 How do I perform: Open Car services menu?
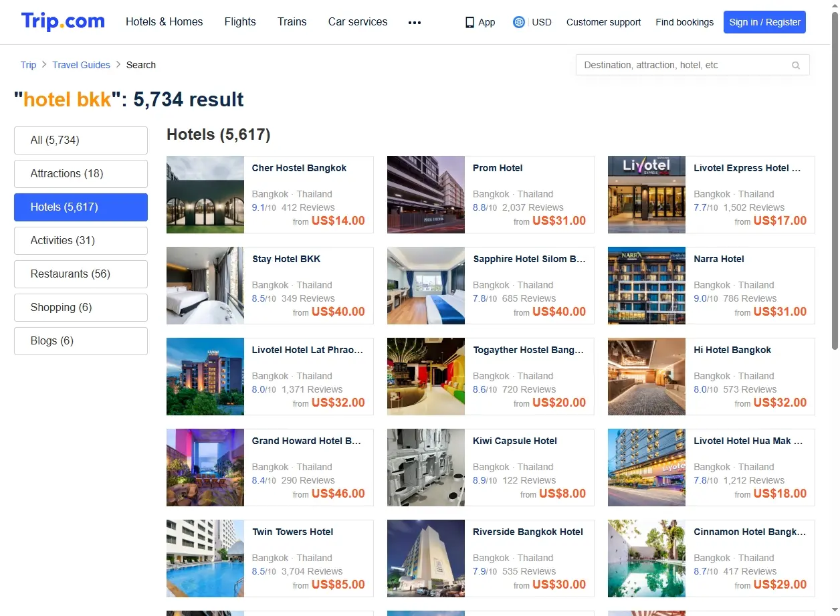[x=358, y=21]
